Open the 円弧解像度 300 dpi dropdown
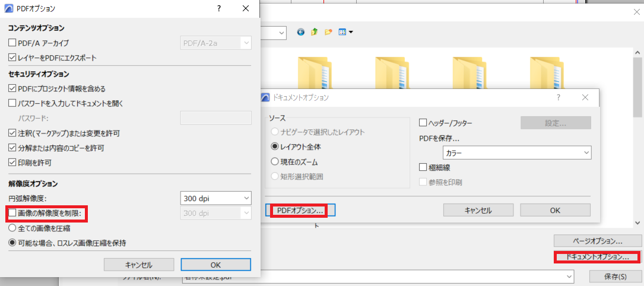644x286 pixels. click(215, 198)
